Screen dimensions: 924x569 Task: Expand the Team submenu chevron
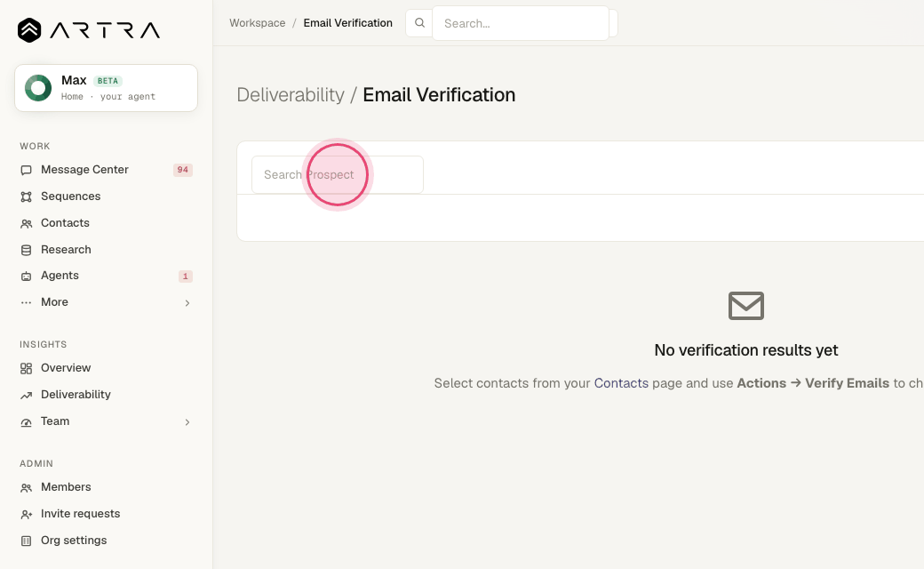(x=187, y=422)
